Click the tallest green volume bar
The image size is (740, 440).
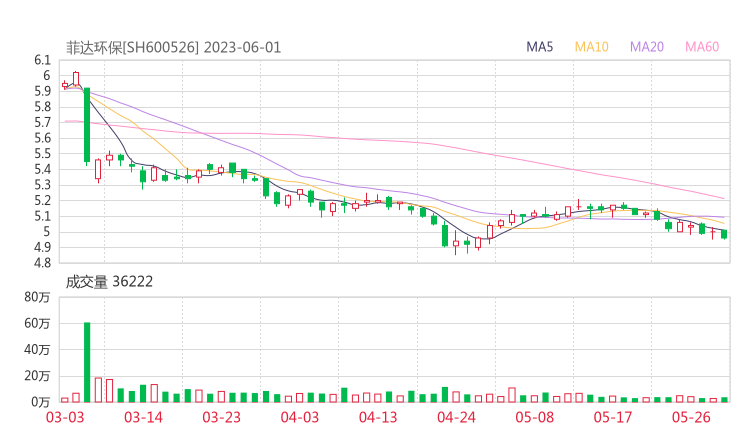tap(87, 362)
